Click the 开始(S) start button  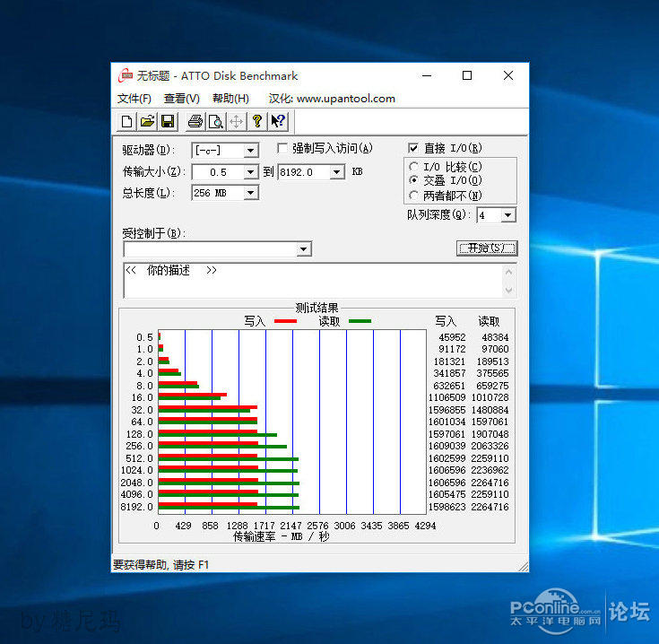pyautogui.click(x=487, y=248)
